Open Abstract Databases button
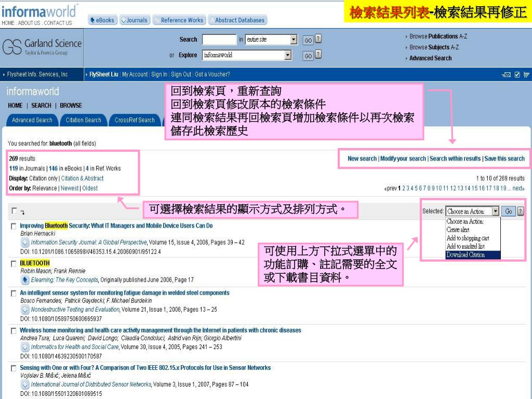The height and width of the screenshot is (399, 532). (x=237, y=20)
